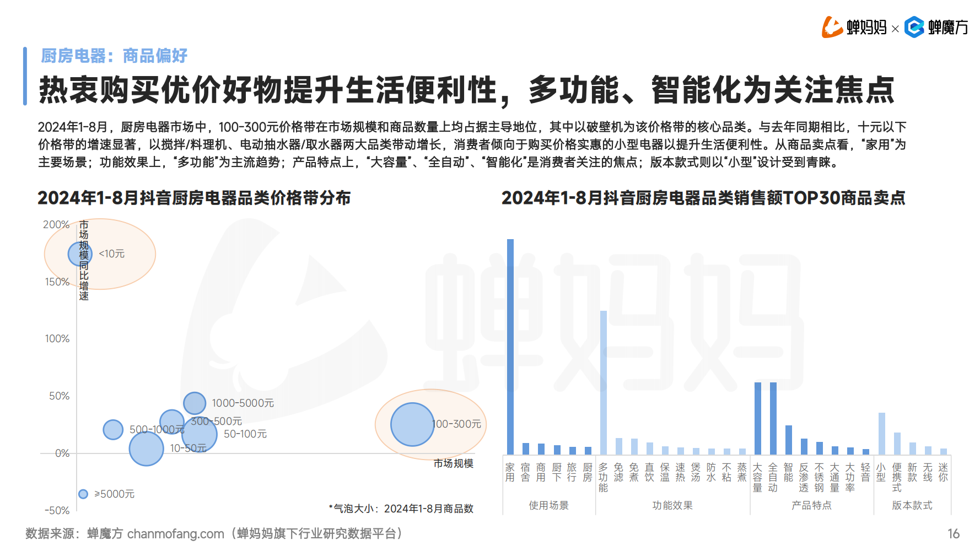This screenshot has width=980, height=551.
Task: Click the 100% axis label
Action: (57, 339)
